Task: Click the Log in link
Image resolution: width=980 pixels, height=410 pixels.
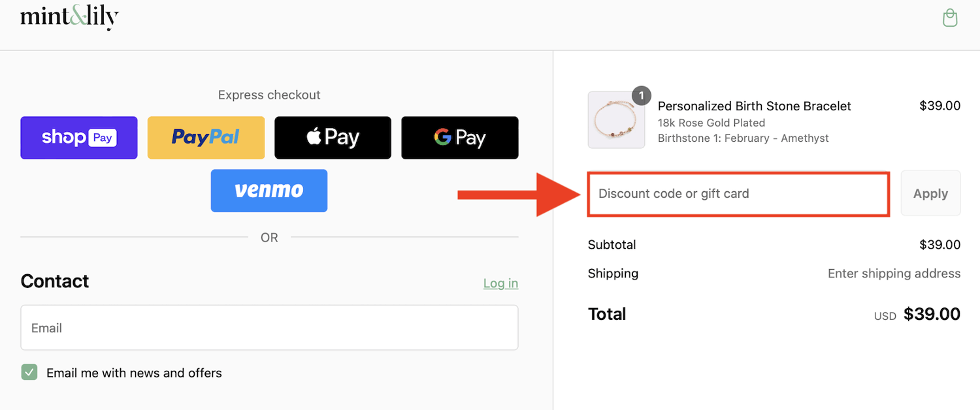Action: tap(500, 283)
